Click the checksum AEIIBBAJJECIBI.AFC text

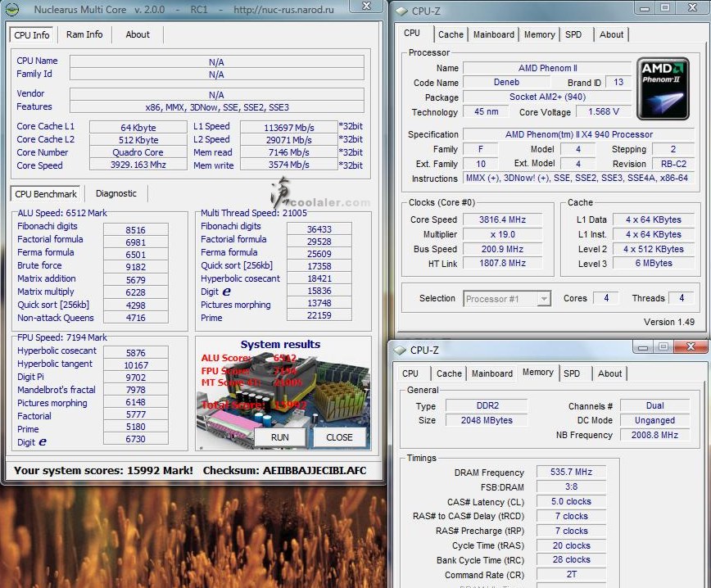(x=315, y=470)
